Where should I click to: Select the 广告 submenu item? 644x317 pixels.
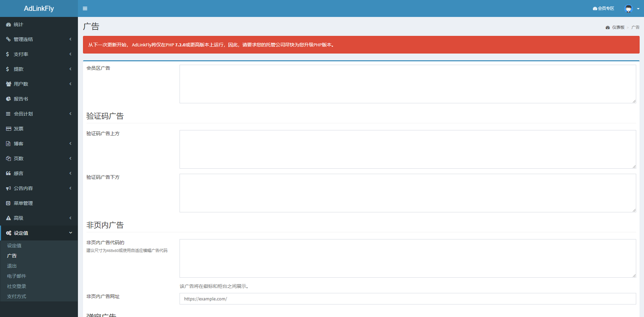(x=12, y=255)
